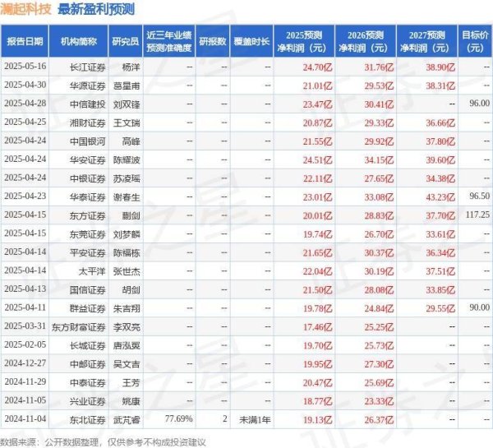Select the 机构简称 column header
The width and height of the screenshot is (493, 448).
tap(79, 42)
